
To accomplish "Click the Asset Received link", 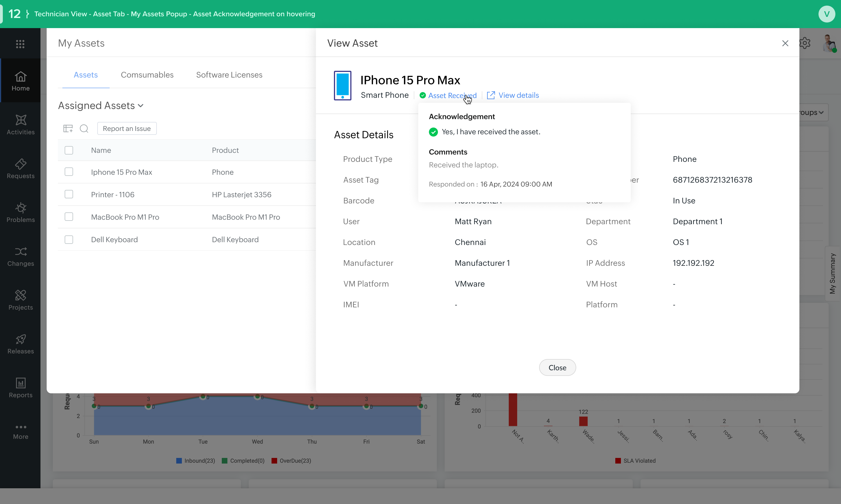I will (452, 96).
